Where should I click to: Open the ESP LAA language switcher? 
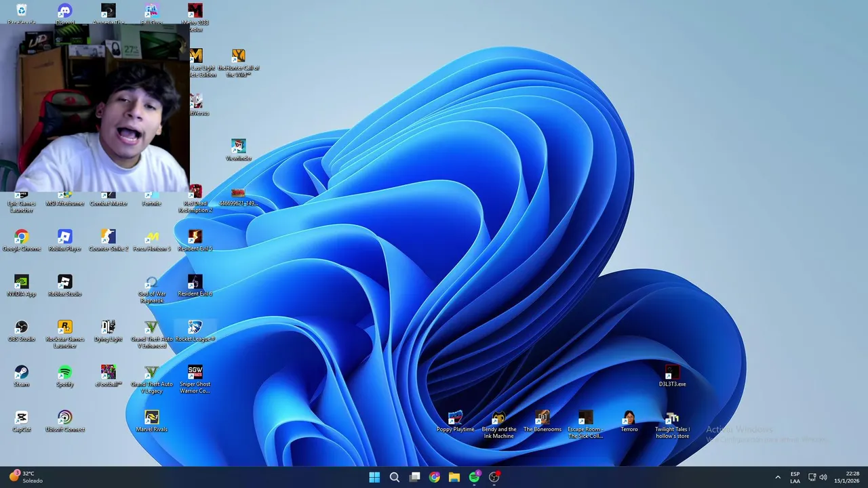(795, 477)
